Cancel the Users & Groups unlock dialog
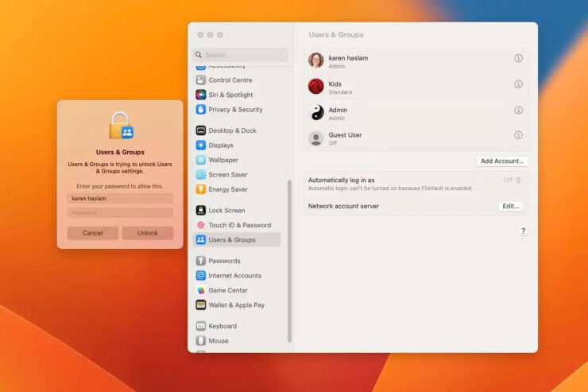Viewport: 588px width, 392px height. (x=93, y=233)
